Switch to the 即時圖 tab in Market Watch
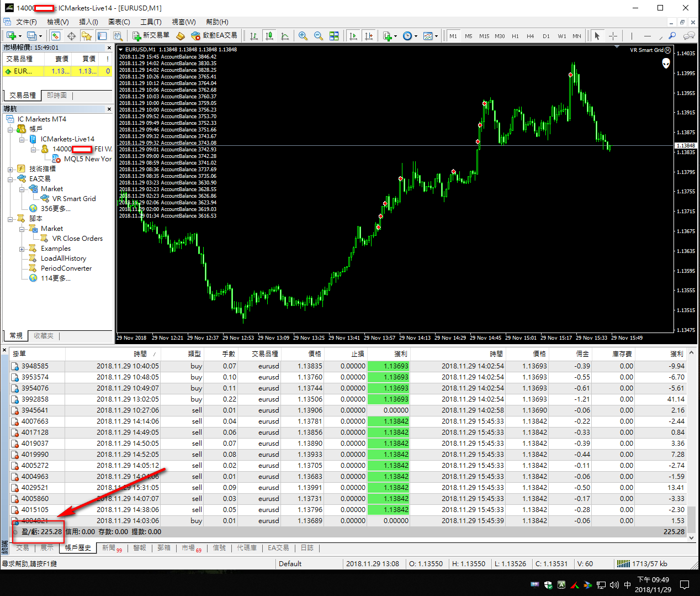 56,95
